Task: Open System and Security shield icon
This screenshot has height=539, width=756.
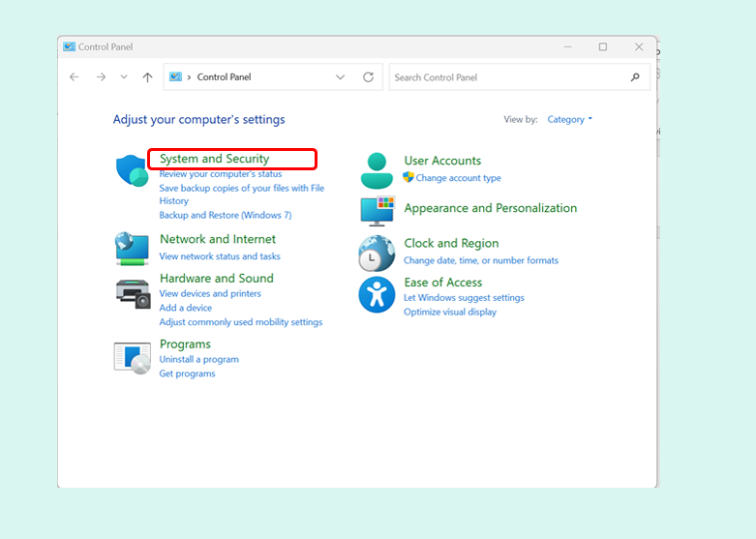Action: [132, 170]
